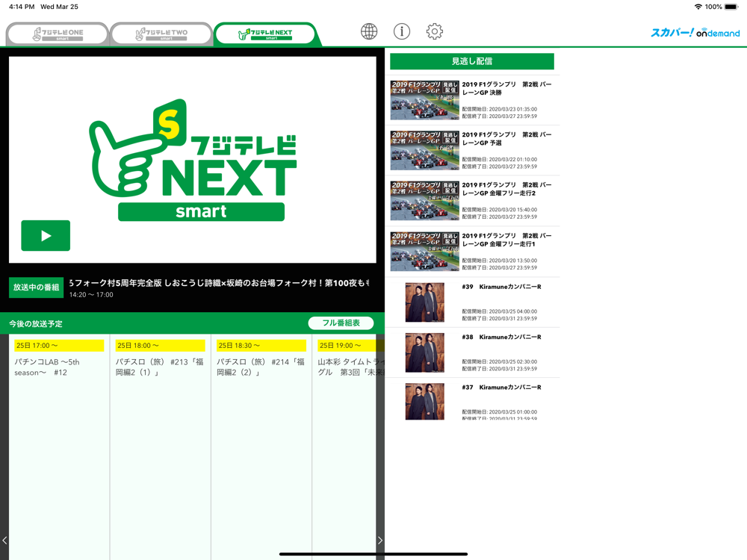Switch to the Fuji TV ONE smart tab
Viewport: 747px width, 560px height.
pos(58,34)
